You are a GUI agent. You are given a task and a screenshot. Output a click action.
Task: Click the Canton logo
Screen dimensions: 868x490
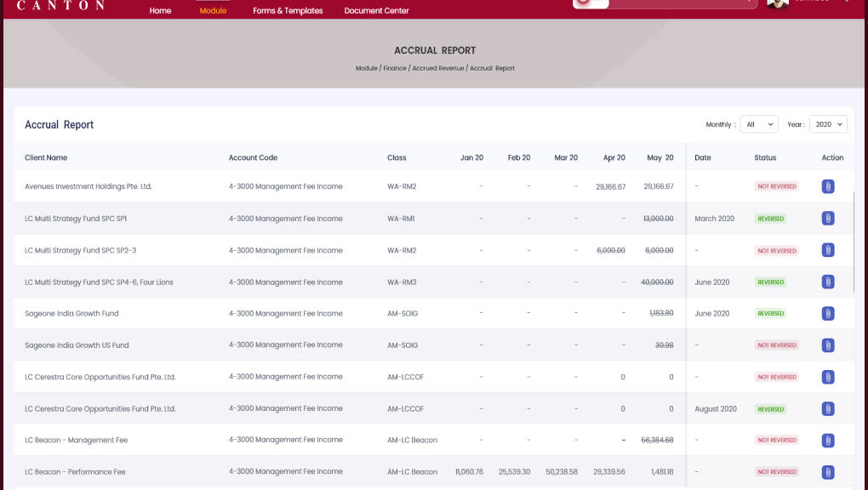[61, 6]
